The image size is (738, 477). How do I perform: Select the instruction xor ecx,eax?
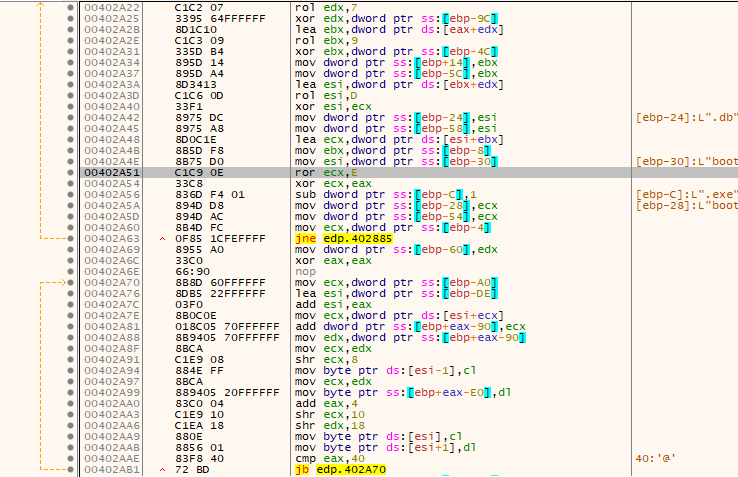tap(333, 183)
